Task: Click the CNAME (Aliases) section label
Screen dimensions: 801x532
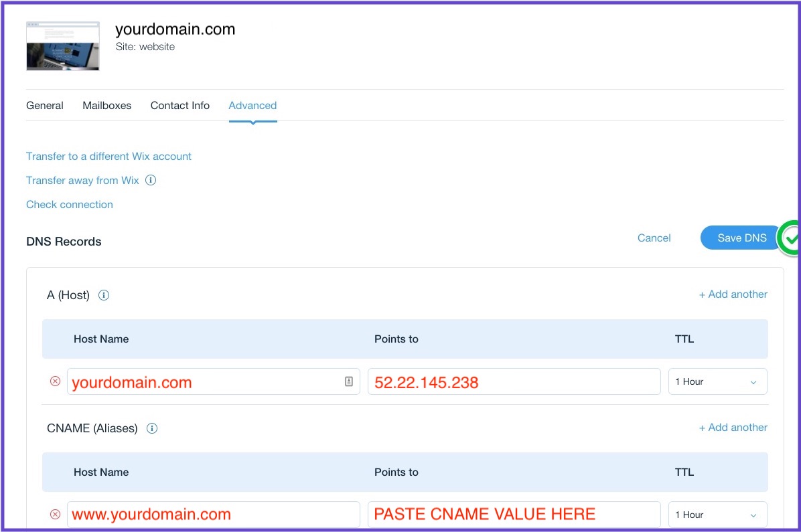Action: click(x=92, y=428)
